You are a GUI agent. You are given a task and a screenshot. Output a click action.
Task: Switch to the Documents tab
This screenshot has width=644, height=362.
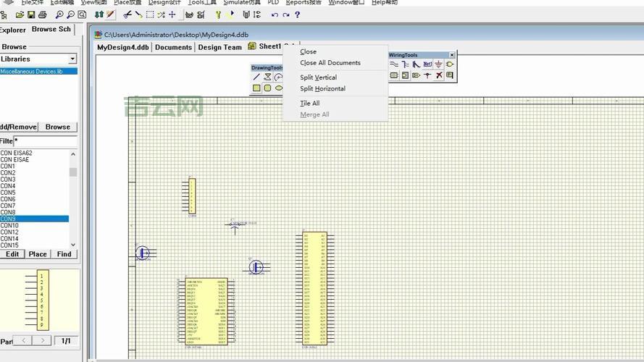(x=173, y=47)
